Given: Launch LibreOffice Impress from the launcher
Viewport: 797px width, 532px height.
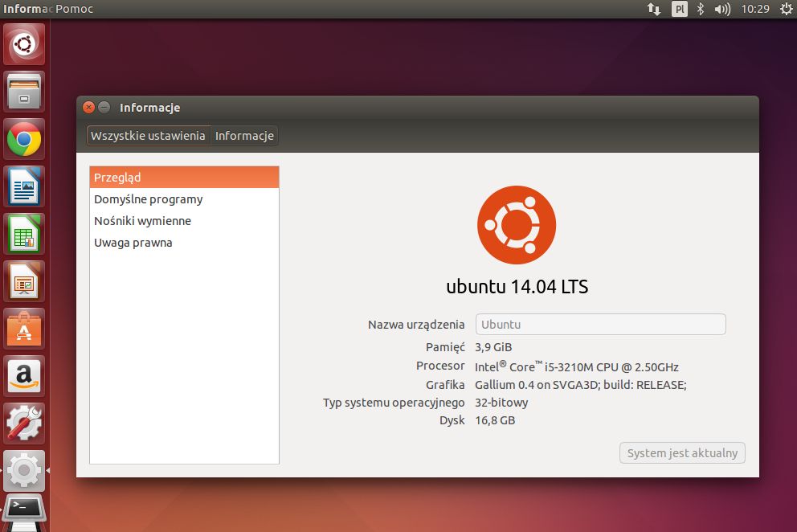Looking at the screenshot, I should coord(24,280).
